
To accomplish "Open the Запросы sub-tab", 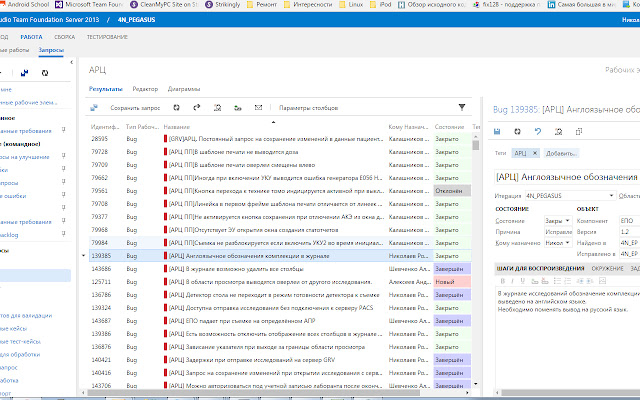I will 51,50.
